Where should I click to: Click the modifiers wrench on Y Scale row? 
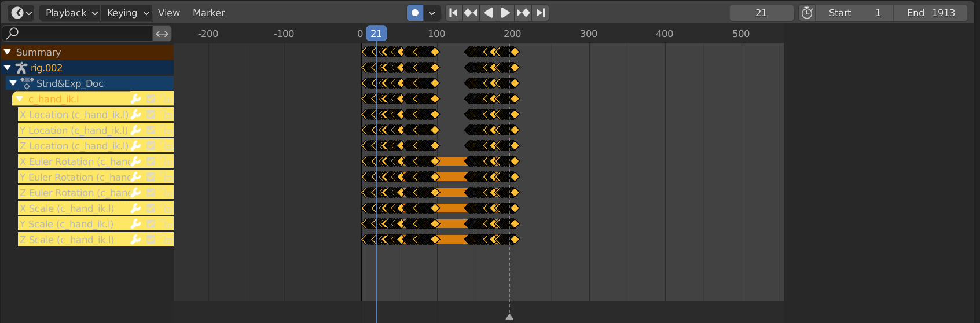point(136,224)
